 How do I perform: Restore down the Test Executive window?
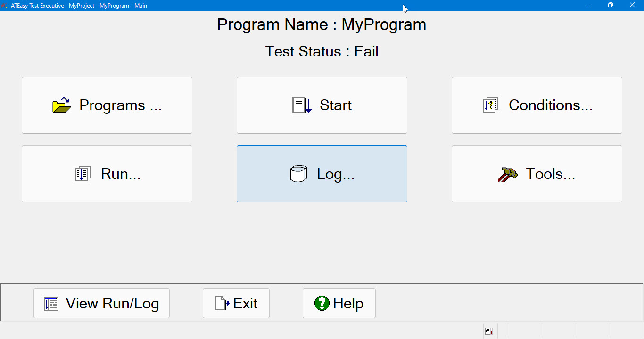tap(611, 5)
